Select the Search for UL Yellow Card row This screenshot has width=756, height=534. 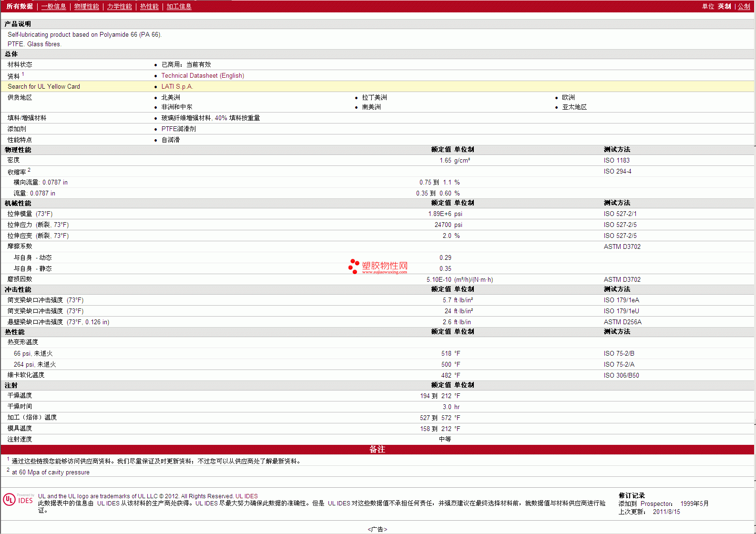coord(44,86)
